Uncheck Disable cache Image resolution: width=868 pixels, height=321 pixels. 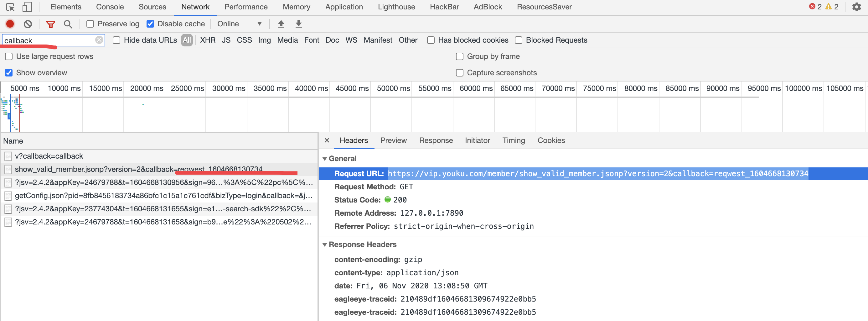tap(150, 24)
